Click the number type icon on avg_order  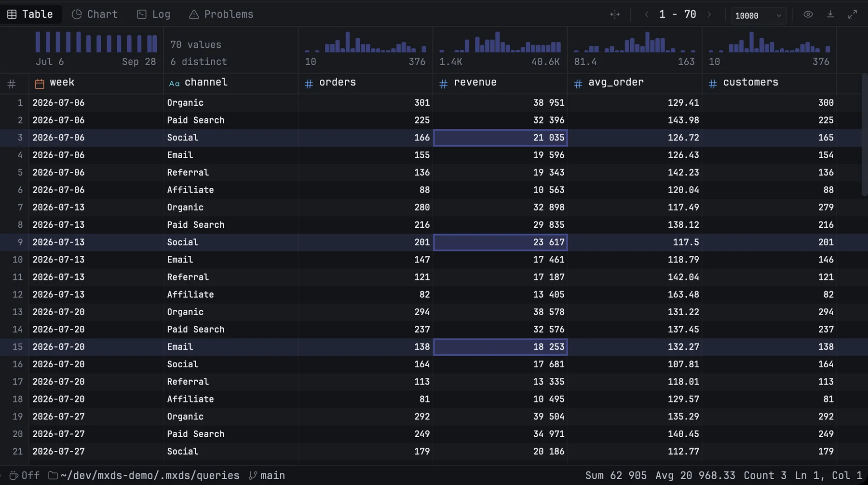578,84
